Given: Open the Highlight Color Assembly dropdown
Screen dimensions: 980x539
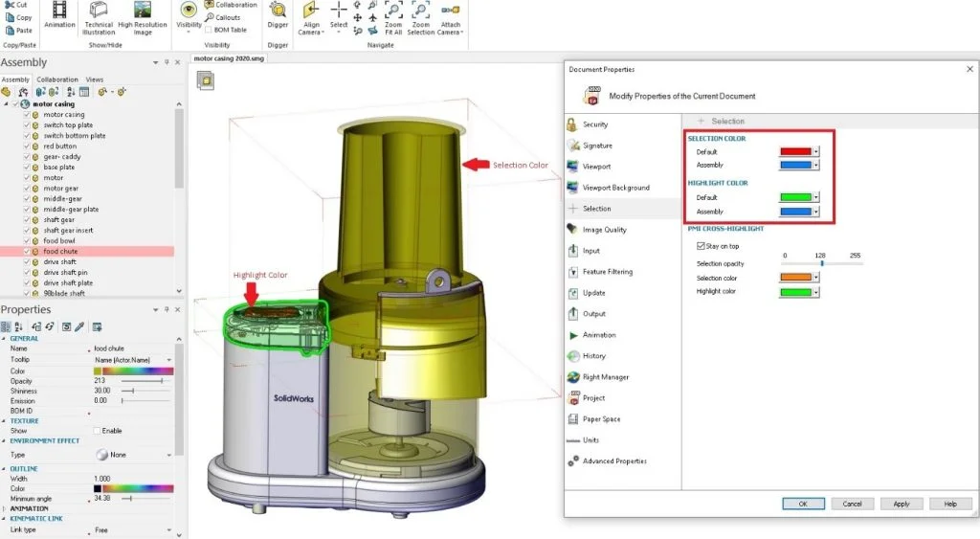Looking at the screenshot, I should pyautogui.click(x=816, y=212).
